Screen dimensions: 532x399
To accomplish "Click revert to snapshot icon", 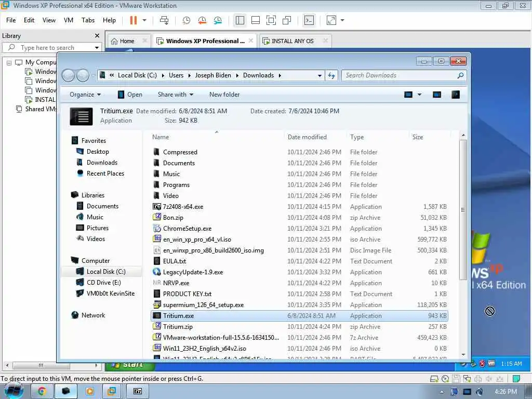I will pyautogui.click(x=202, y=20).
